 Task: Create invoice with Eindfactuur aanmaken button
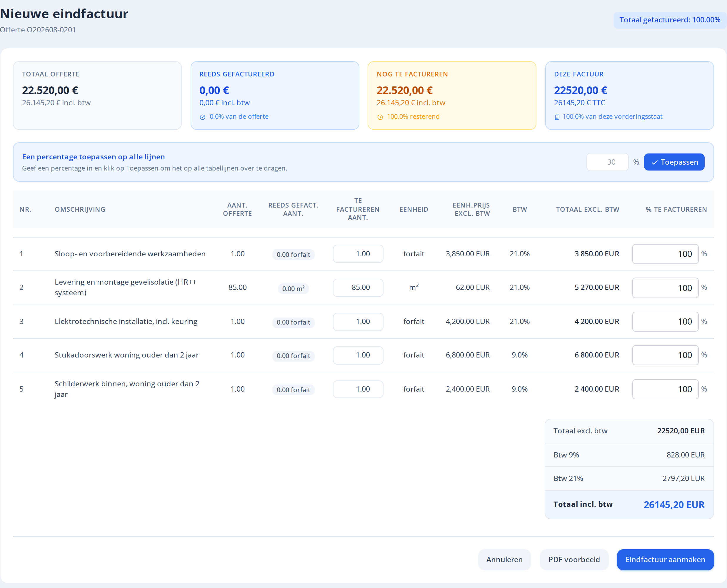665,559
